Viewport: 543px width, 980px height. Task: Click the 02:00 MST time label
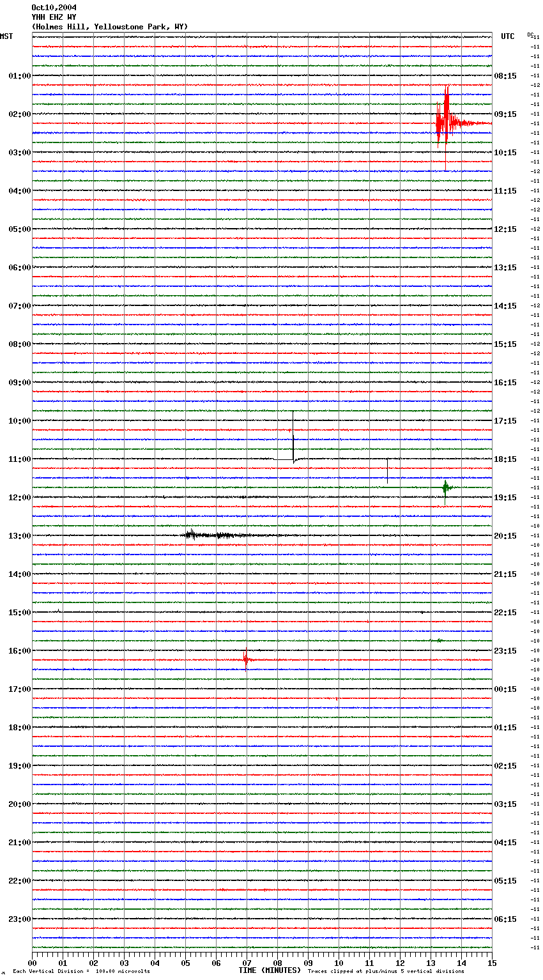click(20, 114)
